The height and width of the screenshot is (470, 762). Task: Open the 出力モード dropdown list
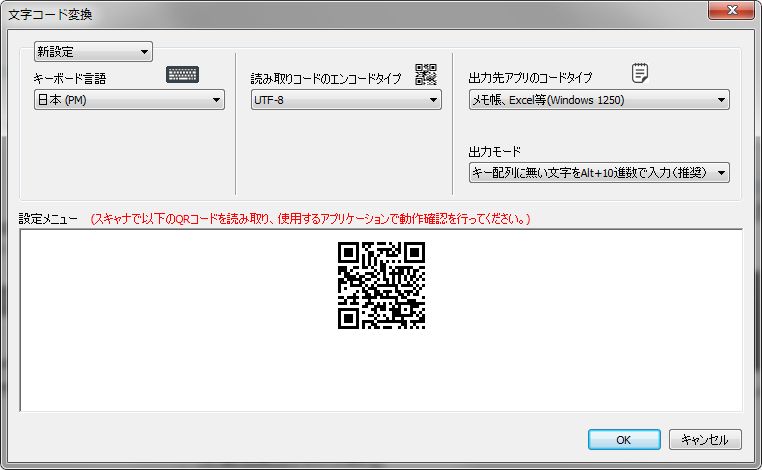[x=598, y=173]
